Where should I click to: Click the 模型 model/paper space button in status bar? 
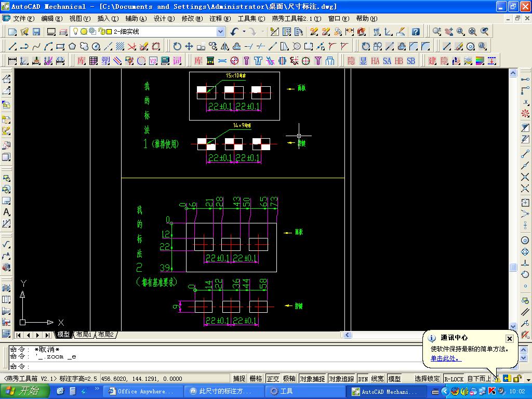coord(394,379)
